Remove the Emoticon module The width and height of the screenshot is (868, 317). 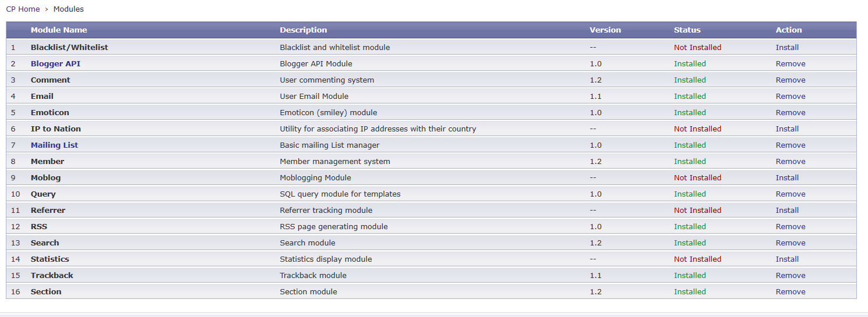(x=791, y=112)
